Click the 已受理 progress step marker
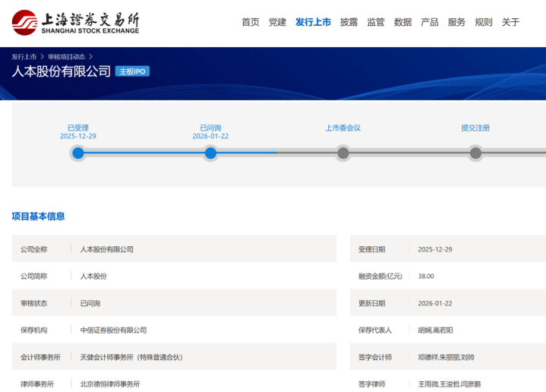546x392 pixels. (78, 153)
